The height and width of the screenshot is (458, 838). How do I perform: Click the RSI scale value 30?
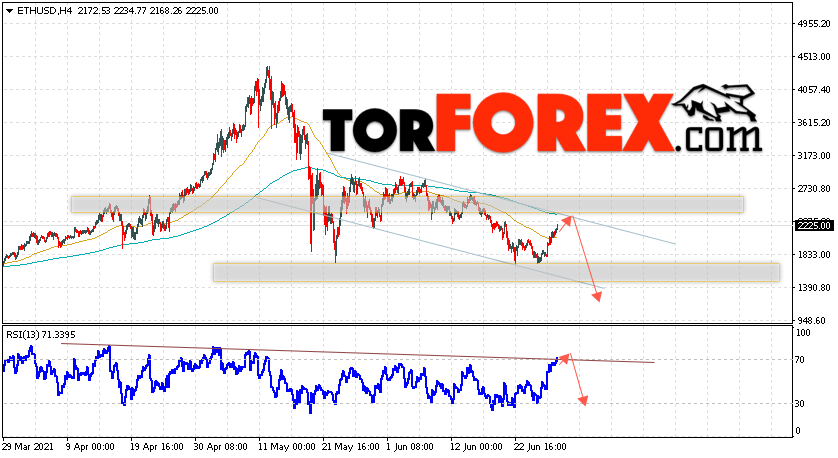pyautogui.click(x=800, y=403)
